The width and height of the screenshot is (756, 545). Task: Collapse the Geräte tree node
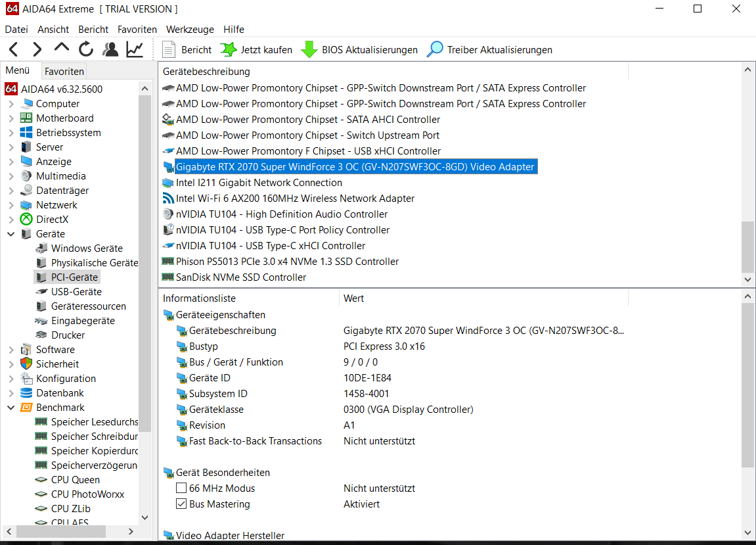point(11,234)
